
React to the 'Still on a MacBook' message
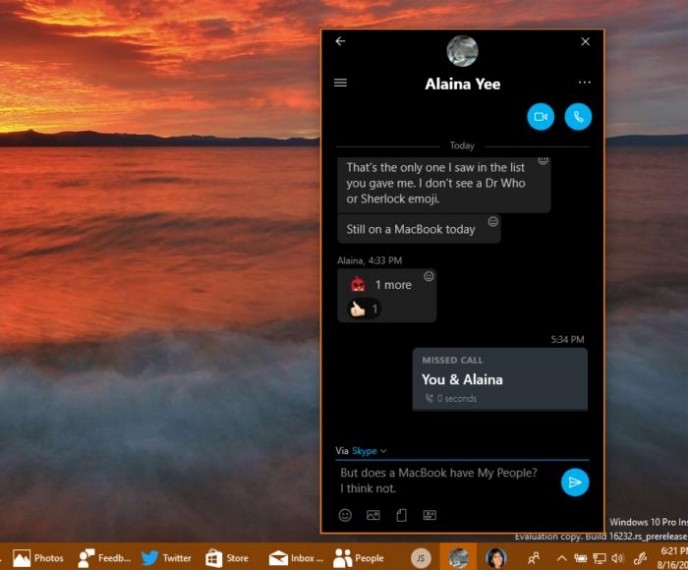click(493, 221)
